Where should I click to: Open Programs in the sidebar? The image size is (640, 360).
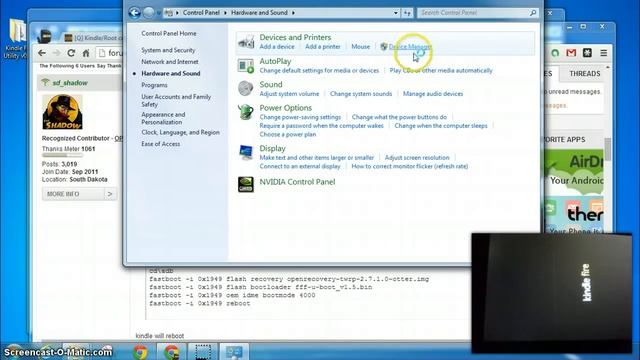pyautogui.click(x=154, y=85)
